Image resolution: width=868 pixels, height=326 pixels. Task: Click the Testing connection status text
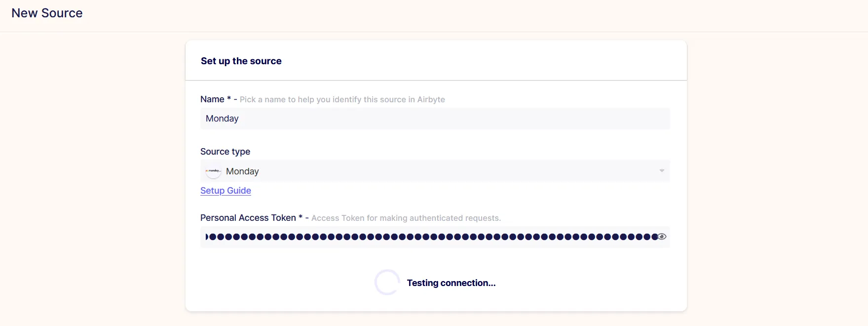pyautogui.click(x=451, y=283)
